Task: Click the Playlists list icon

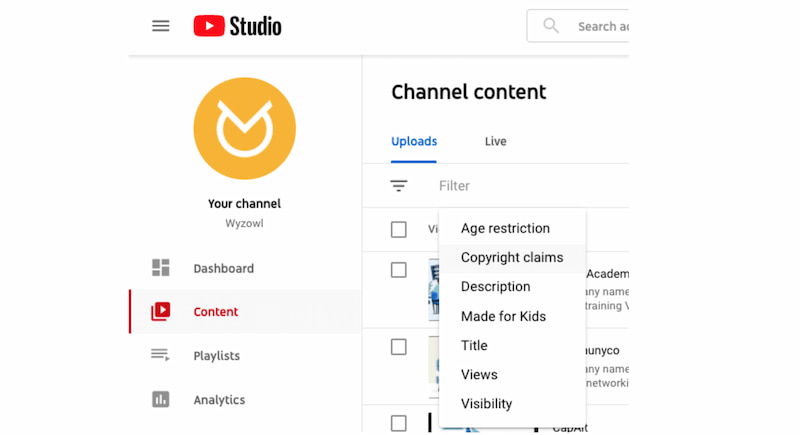Action: 160,354
